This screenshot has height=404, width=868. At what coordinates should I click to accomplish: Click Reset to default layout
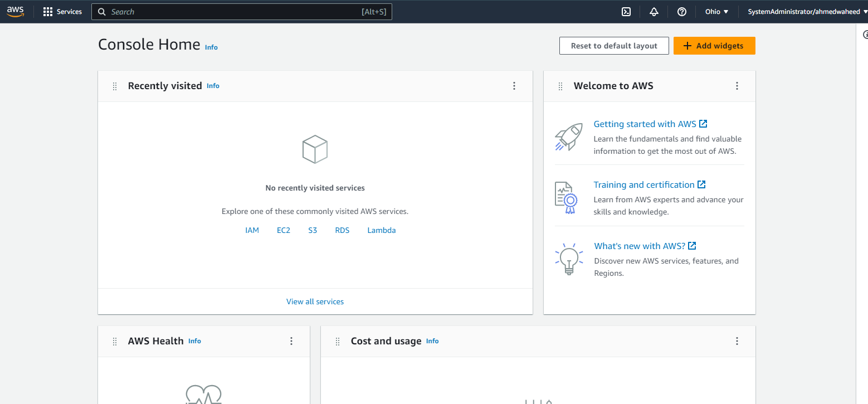point(614,46)
